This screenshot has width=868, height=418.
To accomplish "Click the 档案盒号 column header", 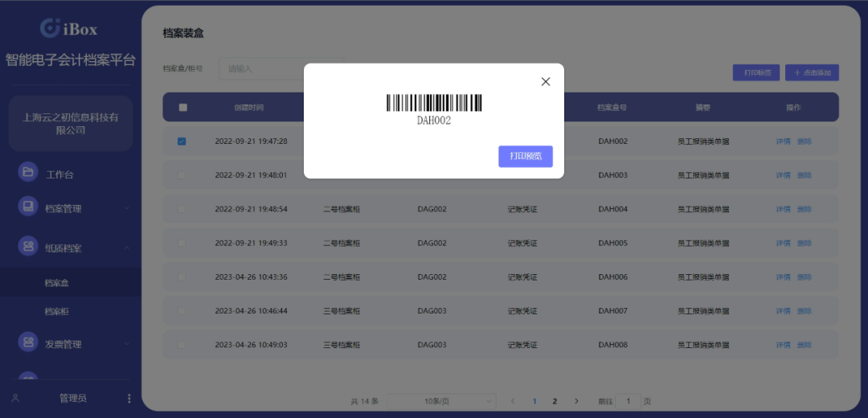I will [612, 108].
